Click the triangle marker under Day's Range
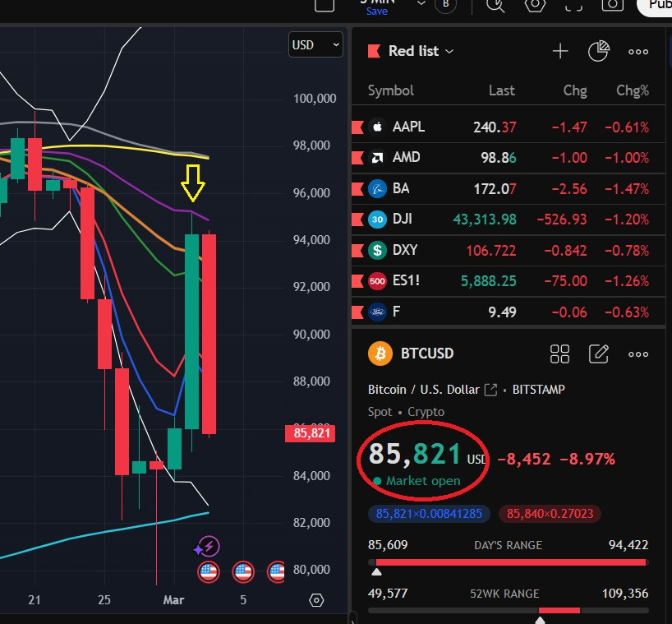Viewport: 672px width, 624px height. coord(376,572)
